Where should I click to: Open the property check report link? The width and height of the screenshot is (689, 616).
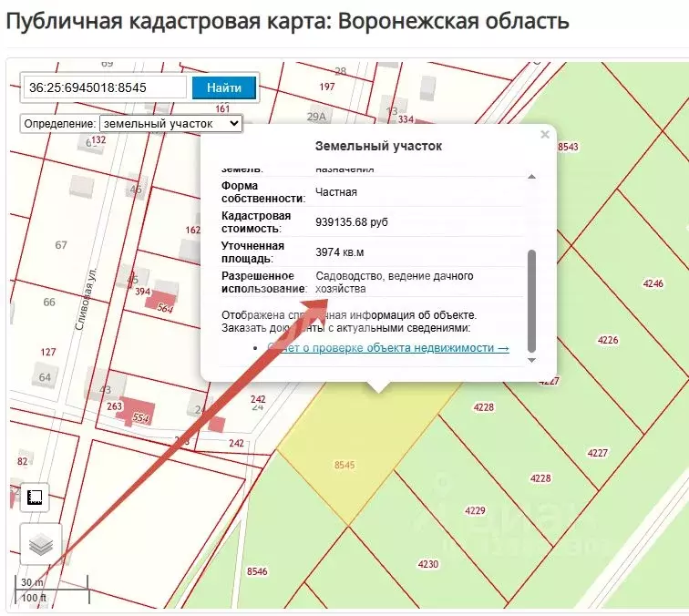click(x=388, y=348)
